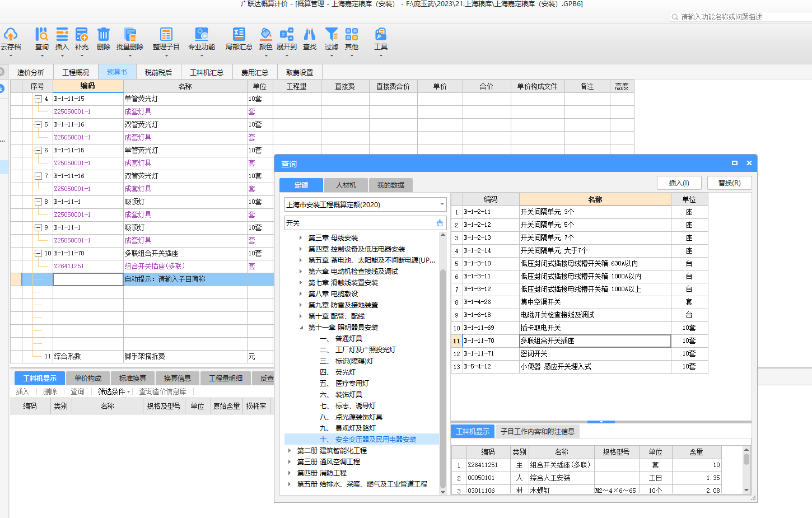Click the 查询造价信息库 link
This screenshot has width=812, height=518.
163,391
